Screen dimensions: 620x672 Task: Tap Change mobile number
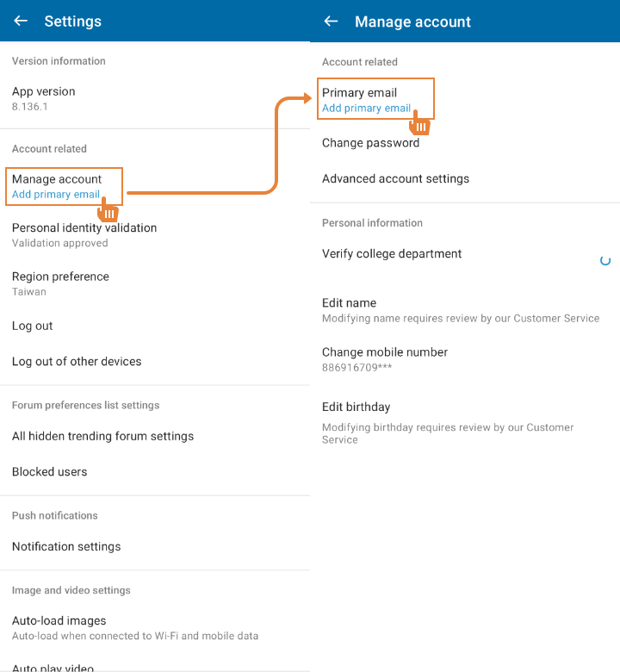click(465, 359)
